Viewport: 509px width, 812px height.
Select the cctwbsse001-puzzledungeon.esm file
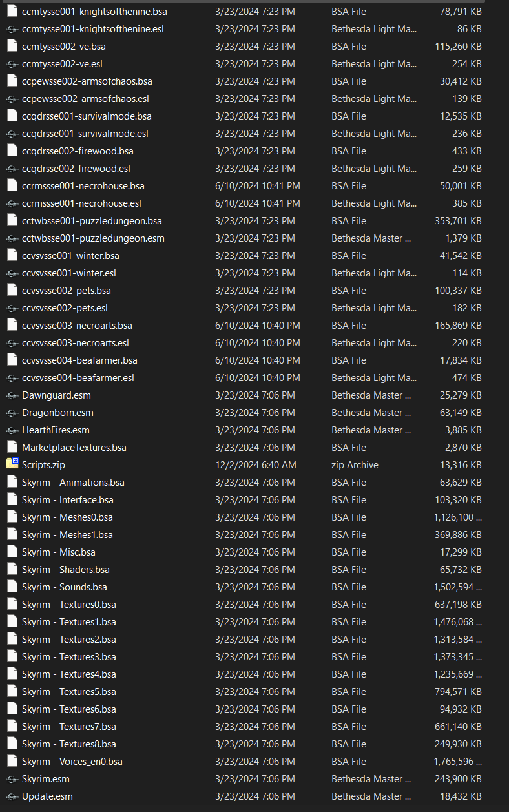pos(93,238)
